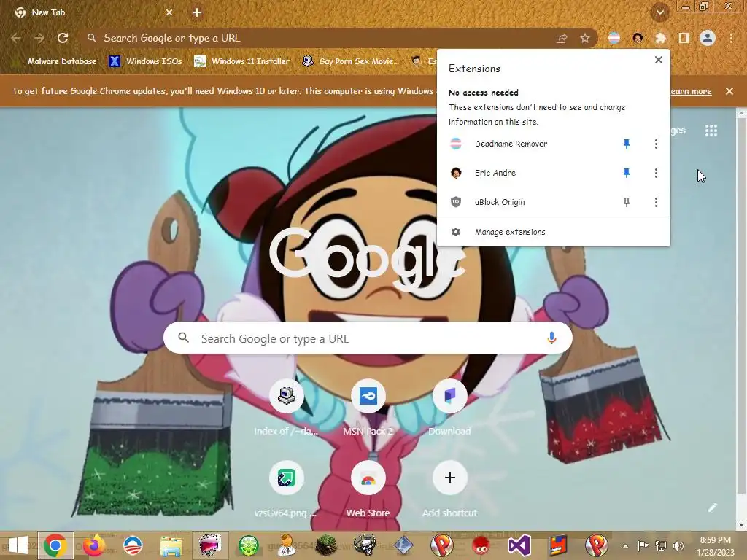Open the Chrome profile avatar
747x560 pixels.
click(x=708, y=38)
